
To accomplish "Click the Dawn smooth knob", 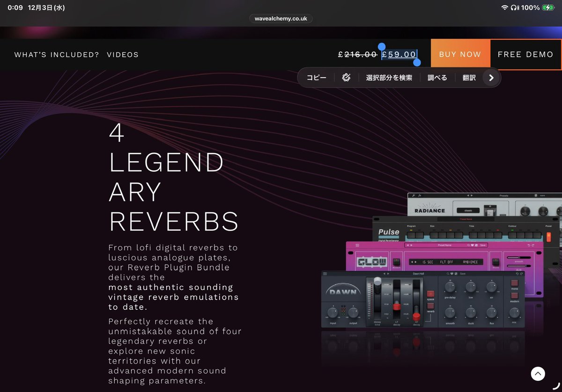I will click(x=450, y=312).
